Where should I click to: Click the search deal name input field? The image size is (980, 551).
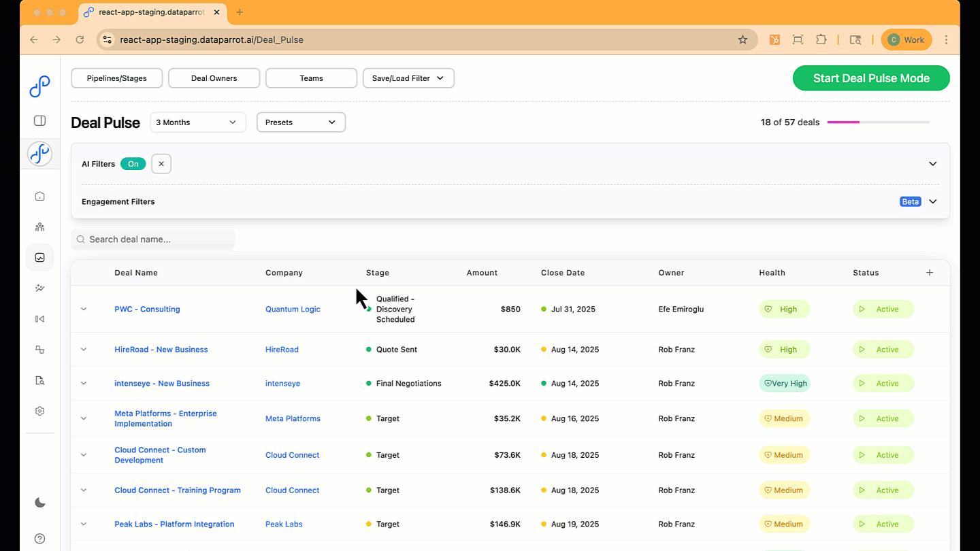152,239
